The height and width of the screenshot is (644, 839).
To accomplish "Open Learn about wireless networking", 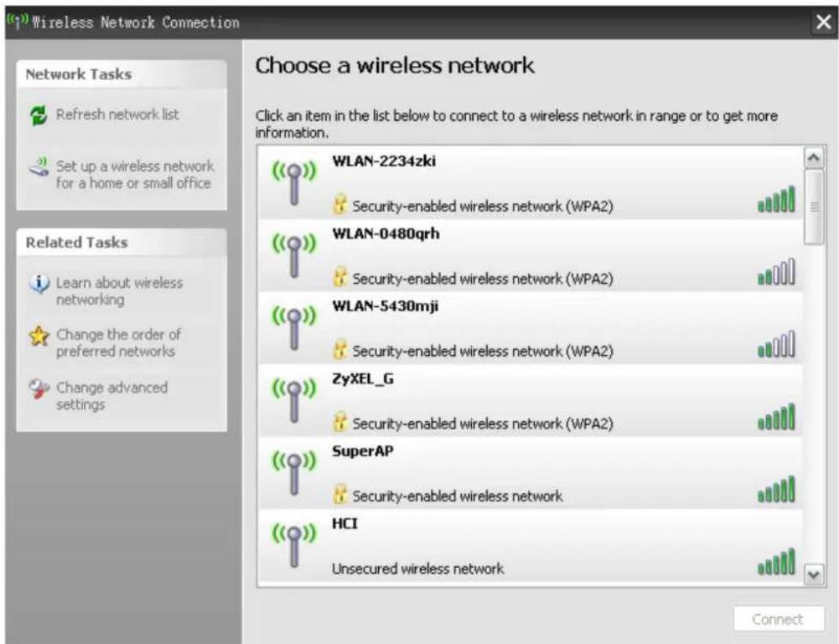I will (119, 291).
